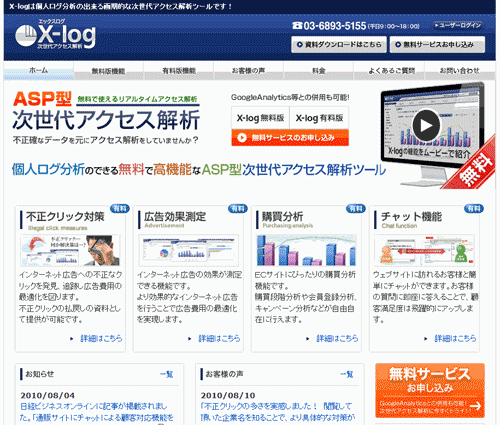500x425 pixels.
Task: Open the ユーザーログイン link
Action: [x=458, y=25]
